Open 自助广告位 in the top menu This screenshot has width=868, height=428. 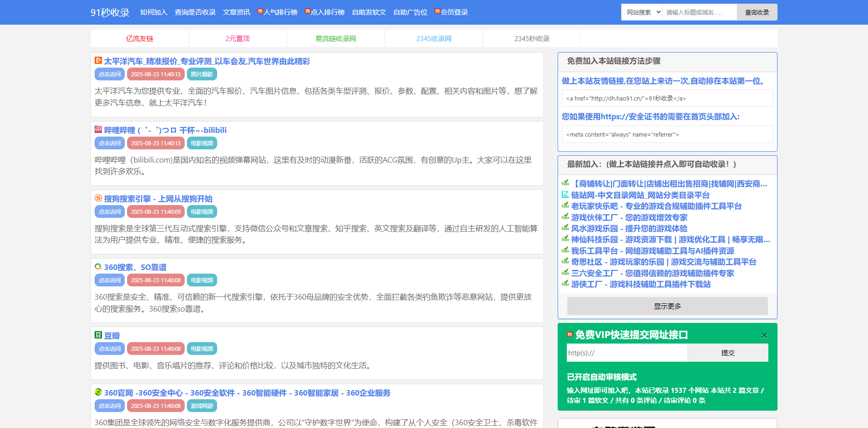[410, 12]
